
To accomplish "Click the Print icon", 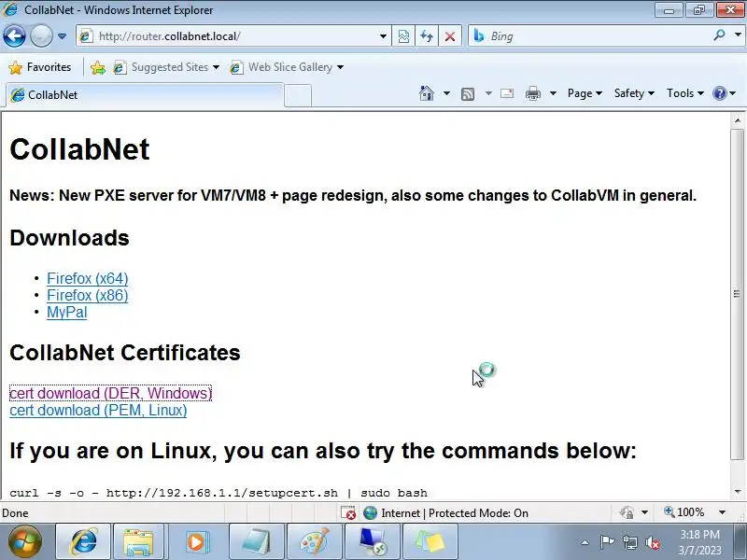I will (532, 93).
